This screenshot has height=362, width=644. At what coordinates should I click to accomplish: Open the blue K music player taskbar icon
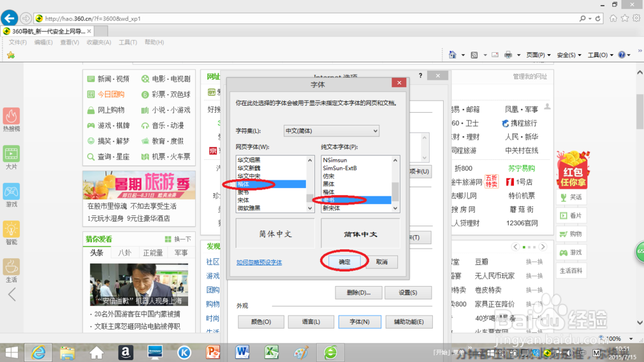tap(184, 352)
